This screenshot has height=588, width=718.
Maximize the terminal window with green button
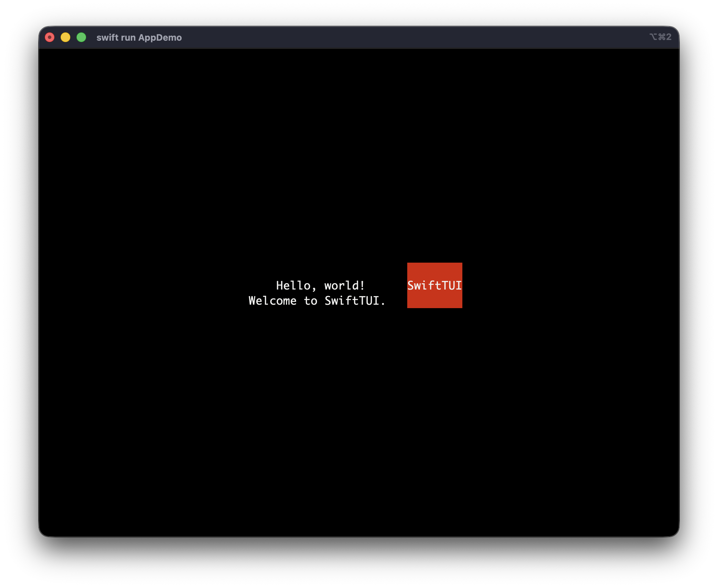pyautogui.click(x=81, y=37)
